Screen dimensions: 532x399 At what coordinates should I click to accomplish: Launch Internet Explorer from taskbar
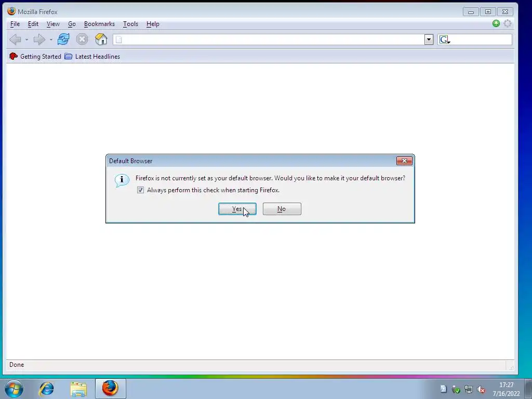(46, 389)
